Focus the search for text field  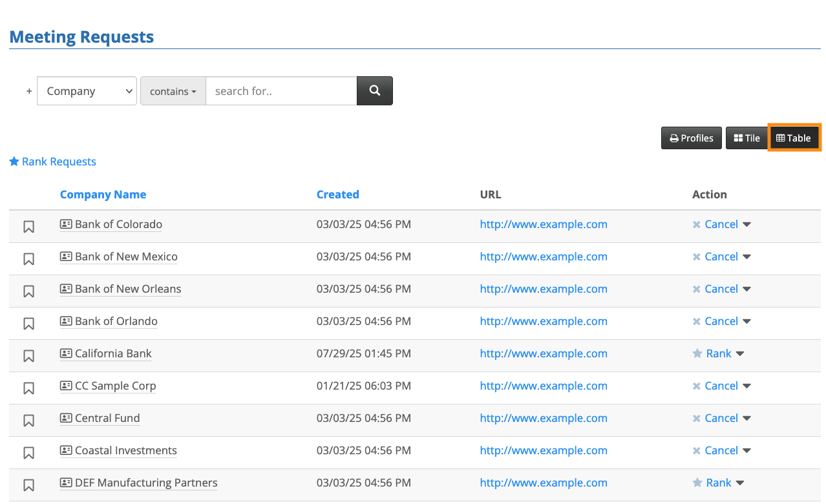pos(281,91)
